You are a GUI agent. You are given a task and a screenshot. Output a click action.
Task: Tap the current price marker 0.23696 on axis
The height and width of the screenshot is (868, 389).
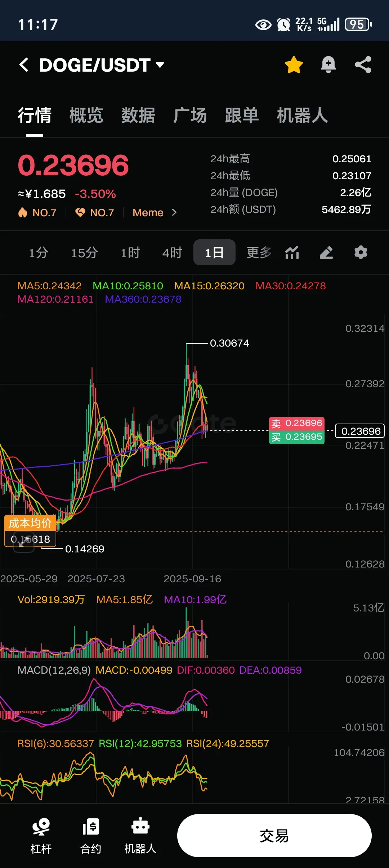pos(360,431)
